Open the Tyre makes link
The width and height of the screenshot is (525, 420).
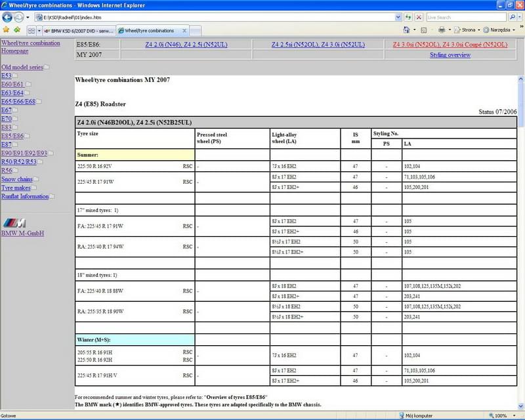click(x=16, y=188)
